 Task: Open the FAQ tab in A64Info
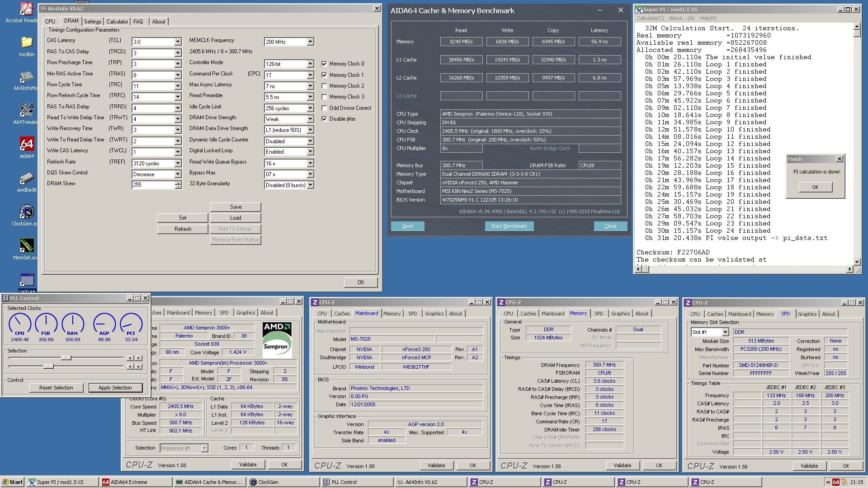tap(138, 21)
